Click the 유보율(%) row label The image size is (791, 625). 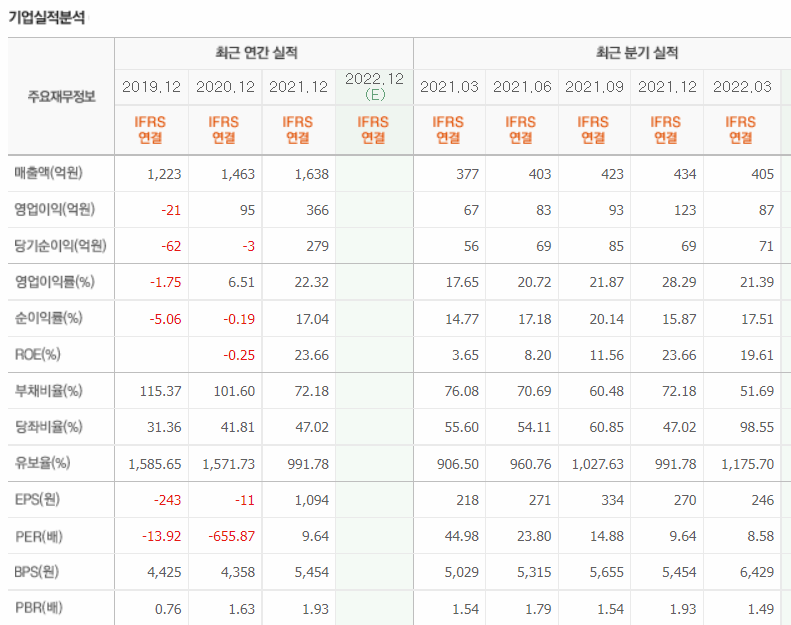coord(42,463)
